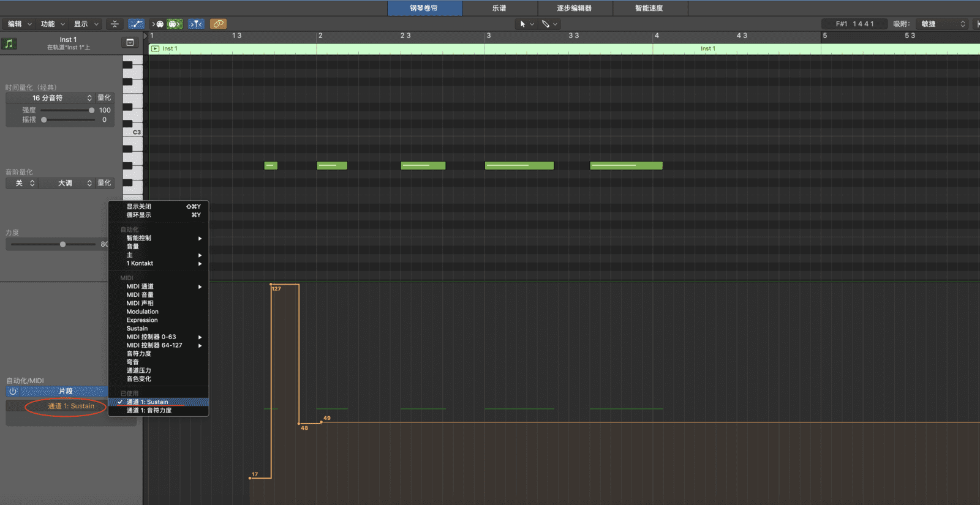Click the MIDI In button
The height and width of the screenshot is (505, 980).
coord(159,24)
